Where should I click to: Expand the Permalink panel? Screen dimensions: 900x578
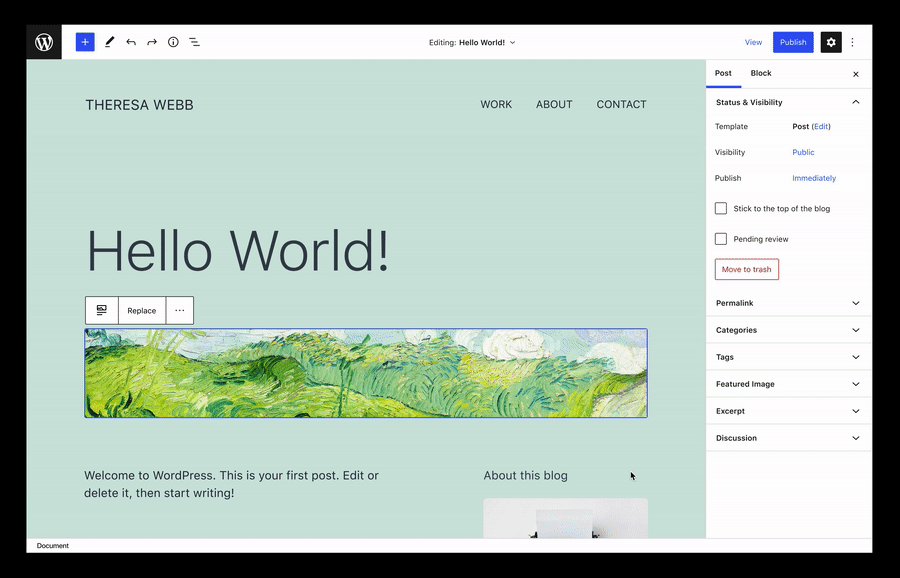[788, 303]
